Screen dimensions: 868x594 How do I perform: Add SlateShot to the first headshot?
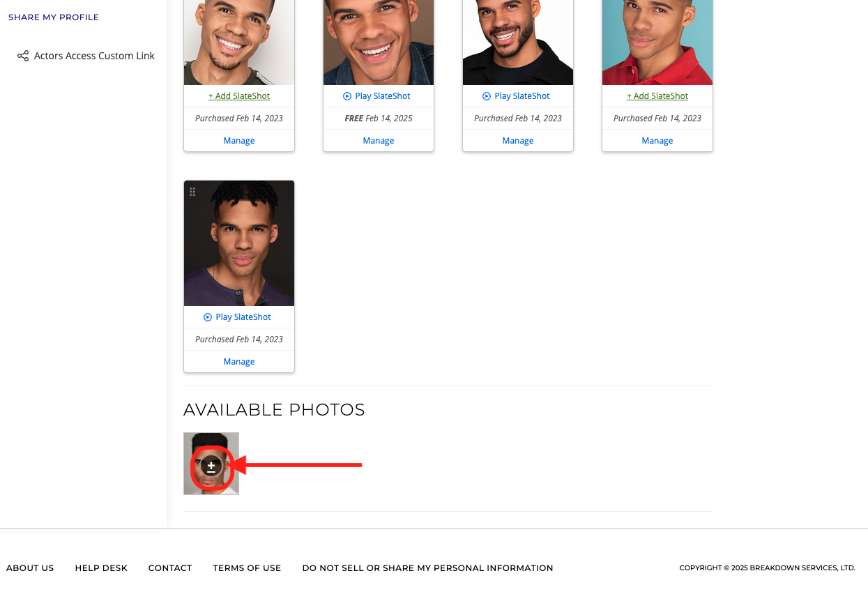(x=239, y=96)
